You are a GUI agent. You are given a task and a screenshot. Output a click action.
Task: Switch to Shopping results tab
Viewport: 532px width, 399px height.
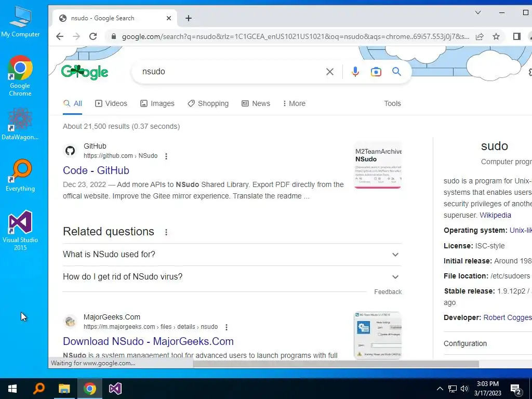pyautogui.click(x=208, y=103)
